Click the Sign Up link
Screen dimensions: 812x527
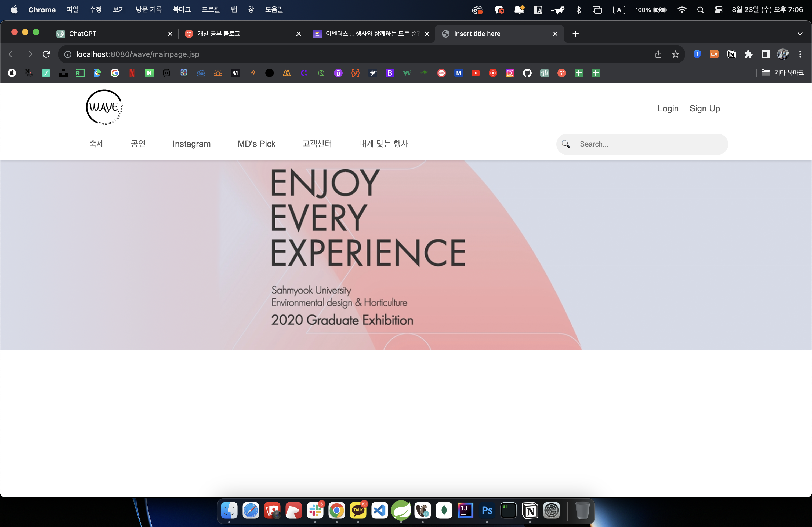[705, 108]
